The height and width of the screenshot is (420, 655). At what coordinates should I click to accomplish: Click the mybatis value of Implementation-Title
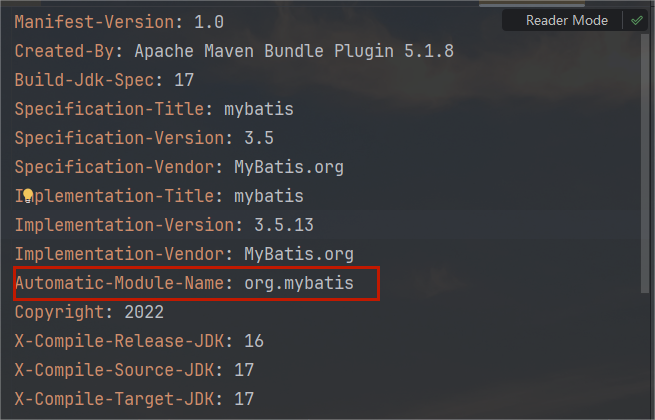click(x=268, y=196)
